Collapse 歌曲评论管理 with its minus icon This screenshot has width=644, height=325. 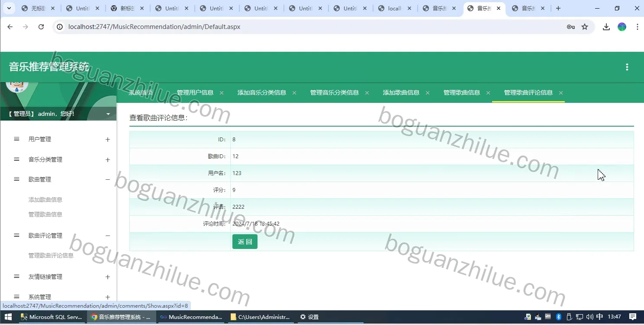pos(108,236)
